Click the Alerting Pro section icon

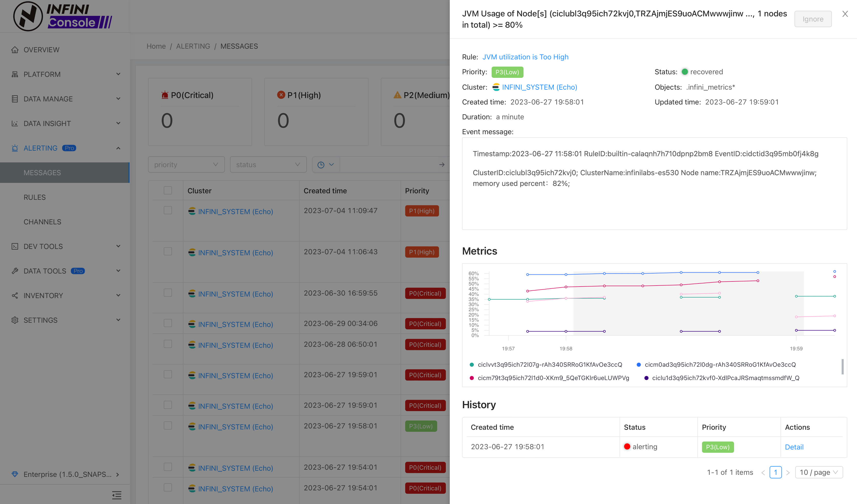pyautogui.click(x=14, y=148)
